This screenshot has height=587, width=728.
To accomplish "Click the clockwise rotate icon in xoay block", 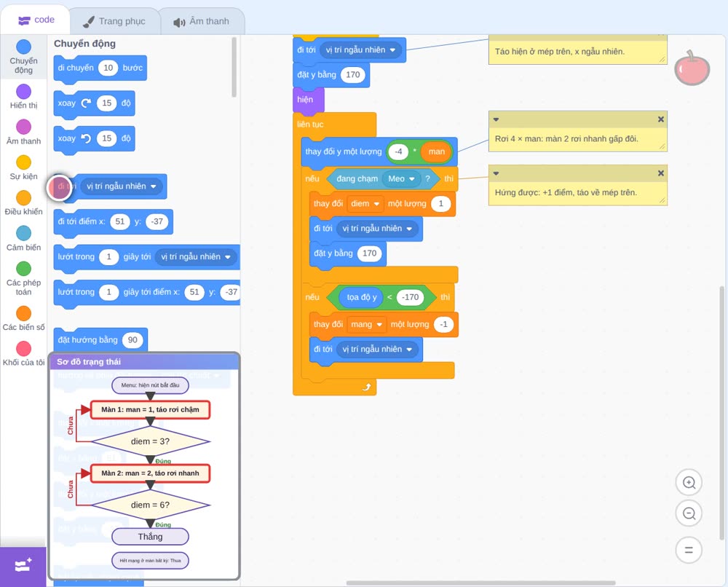I will (87, 103).
